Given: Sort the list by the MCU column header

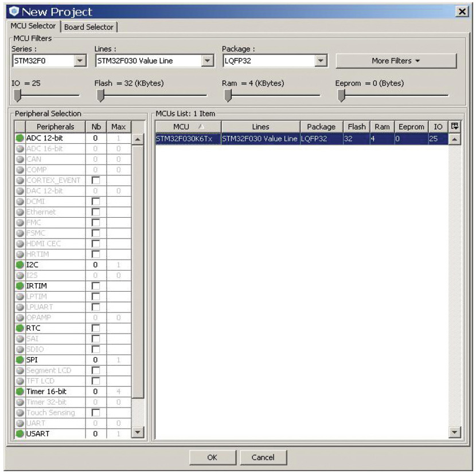Looking at the screenshot, I should 188,127.
